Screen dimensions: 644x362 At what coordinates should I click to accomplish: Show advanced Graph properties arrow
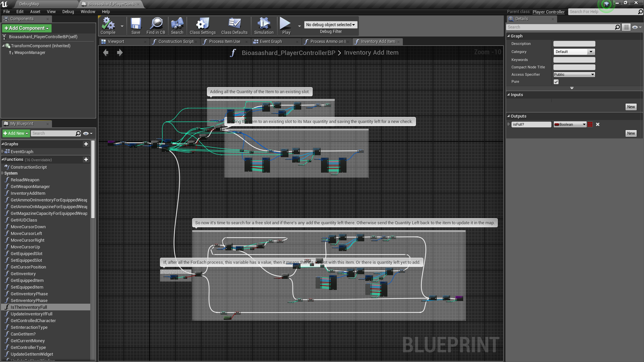point(572,88)
